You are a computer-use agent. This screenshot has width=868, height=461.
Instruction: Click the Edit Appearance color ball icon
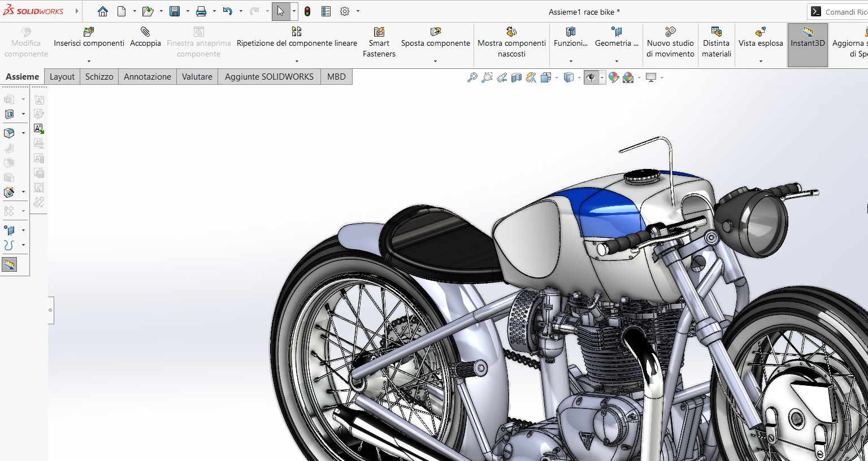614,78
